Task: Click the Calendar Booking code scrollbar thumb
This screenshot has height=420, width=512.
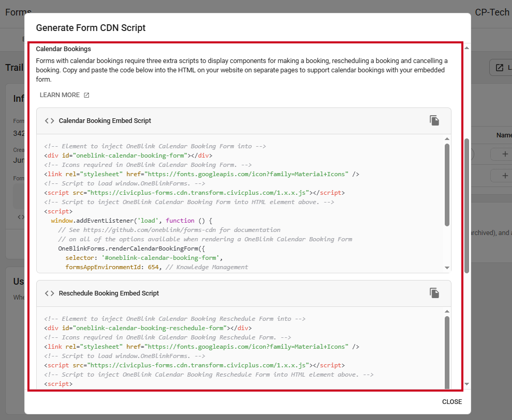Action: (x=447, y=185)
